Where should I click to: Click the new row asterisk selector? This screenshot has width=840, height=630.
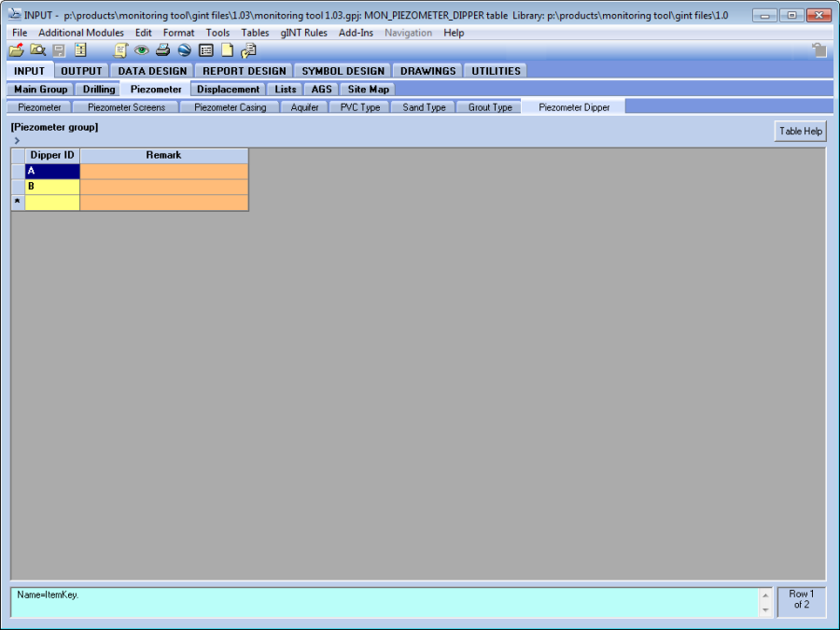(x=18, y=203)
